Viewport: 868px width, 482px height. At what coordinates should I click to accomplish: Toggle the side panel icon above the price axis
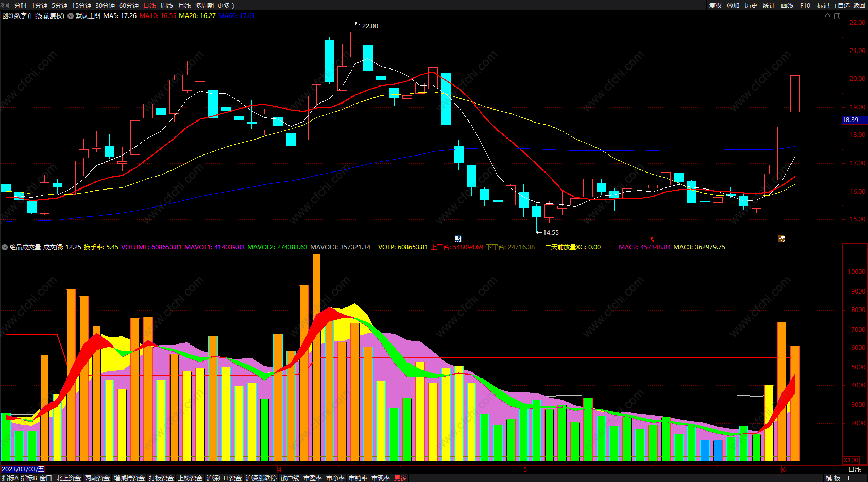coord(837,16)
